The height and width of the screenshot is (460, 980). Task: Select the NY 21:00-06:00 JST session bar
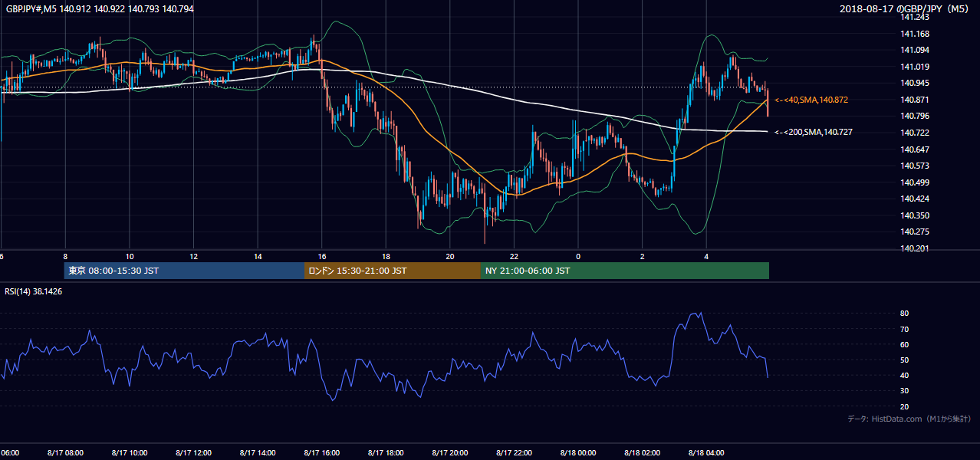click(x=625, y=271)
